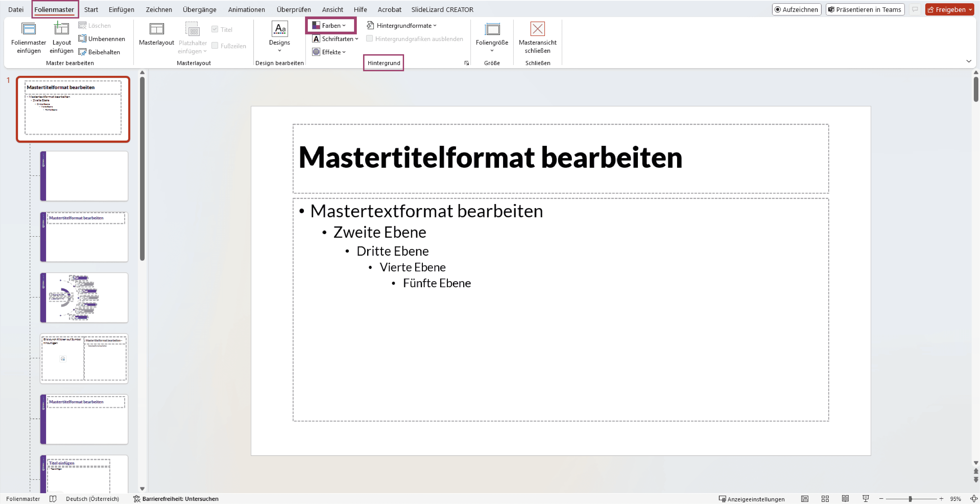Viewport: 980px width, 504px height.
Task: Click next slide double arrow
Action: [976, 480]
